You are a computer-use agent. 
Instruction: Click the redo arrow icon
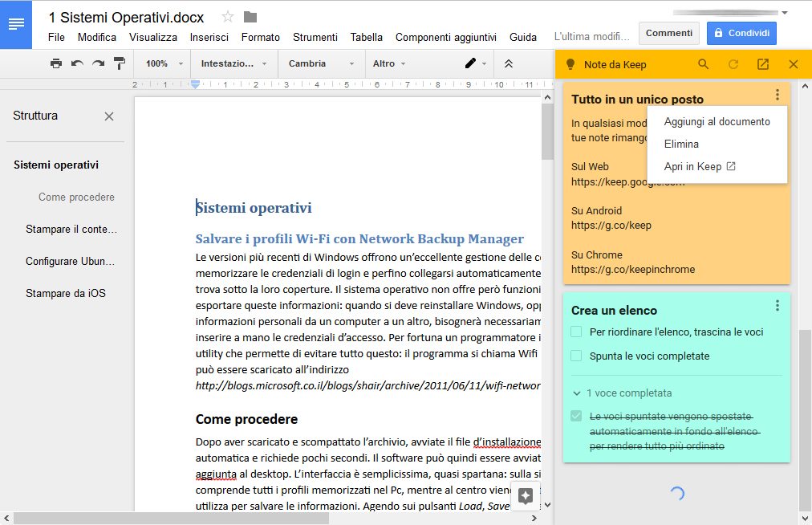[98, 63]
